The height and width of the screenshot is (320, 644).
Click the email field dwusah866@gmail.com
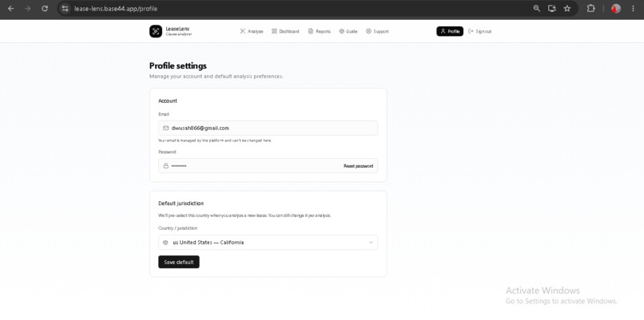click(268, 128)
